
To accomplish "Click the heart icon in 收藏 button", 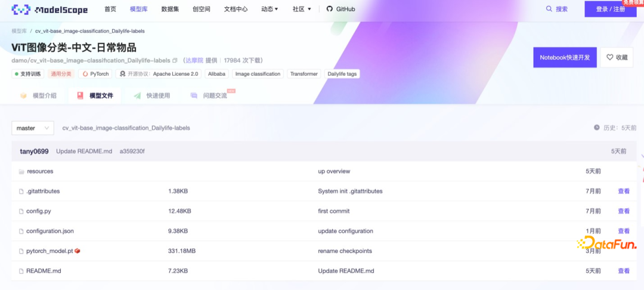I will tap(610, 57).
